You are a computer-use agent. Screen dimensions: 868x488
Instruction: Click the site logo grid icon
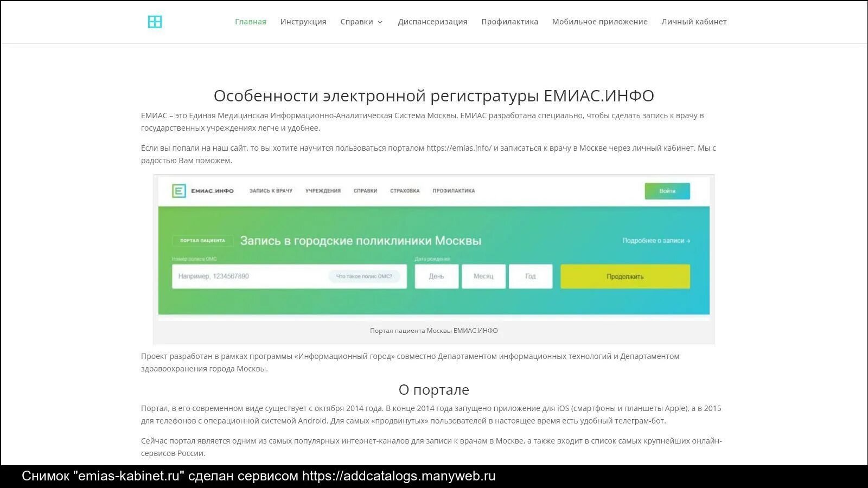155,22
